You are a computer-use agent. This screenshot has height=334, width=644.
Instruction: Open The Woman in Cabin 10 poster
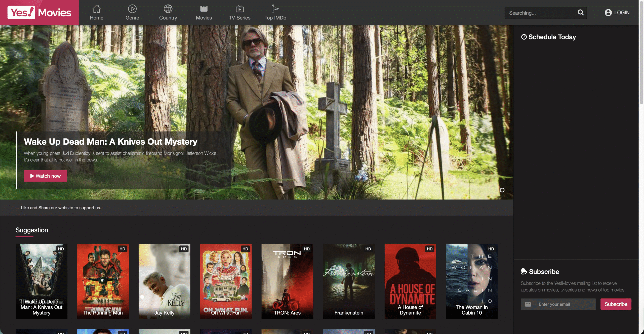(x=472, y=281)
